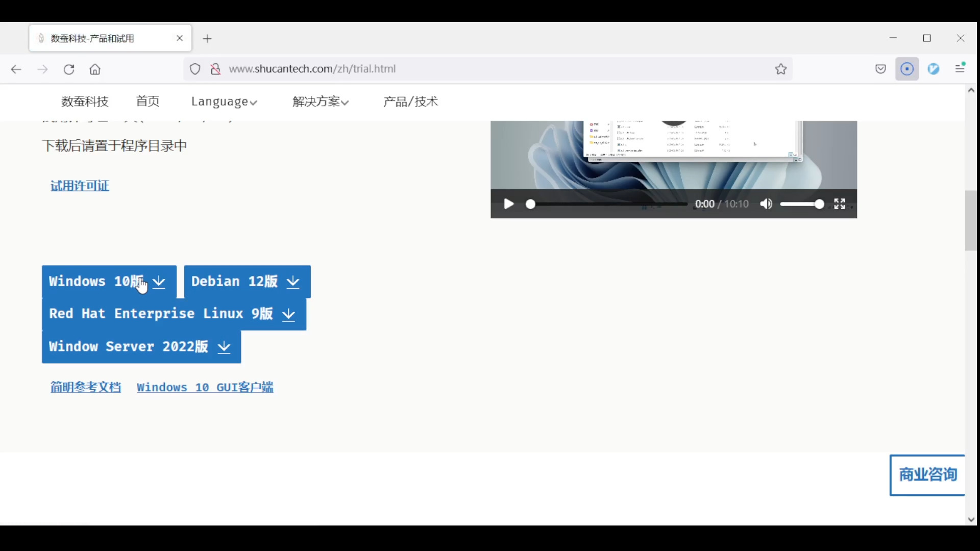Viewport: 980px width, 551px height.
Task: Enter video fullscreen mode
Action: [840, 204]
